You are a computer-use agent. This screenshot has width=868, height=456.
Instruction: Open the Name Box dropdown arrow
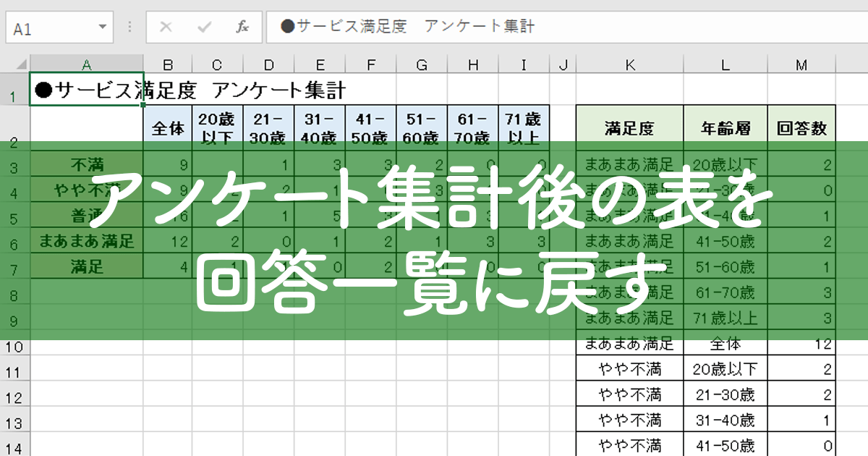(102, 28)
